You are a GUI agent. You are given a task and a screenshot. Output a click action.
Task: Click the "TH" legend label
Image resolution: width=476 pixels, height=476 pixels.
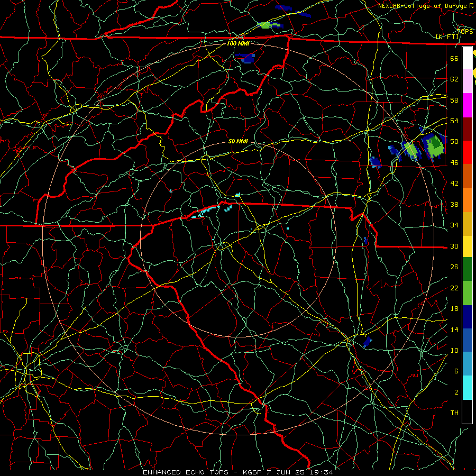(454, 413)
